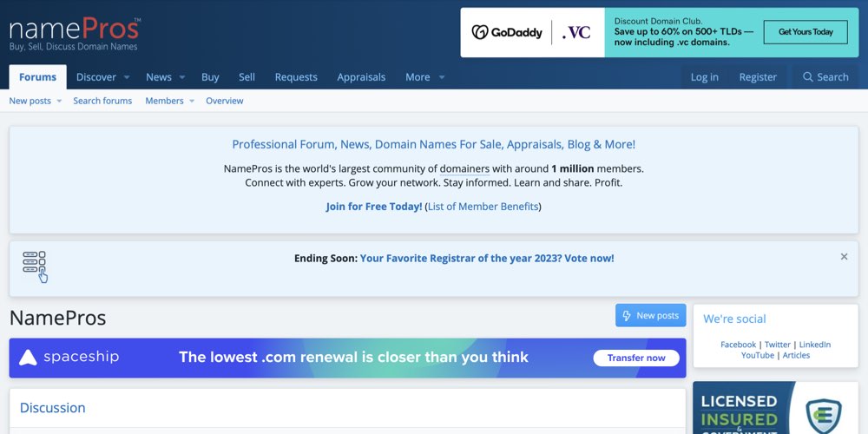The image size is (868, 434).
Task: Click the search magnifier icon
Action: click(807, 77)
